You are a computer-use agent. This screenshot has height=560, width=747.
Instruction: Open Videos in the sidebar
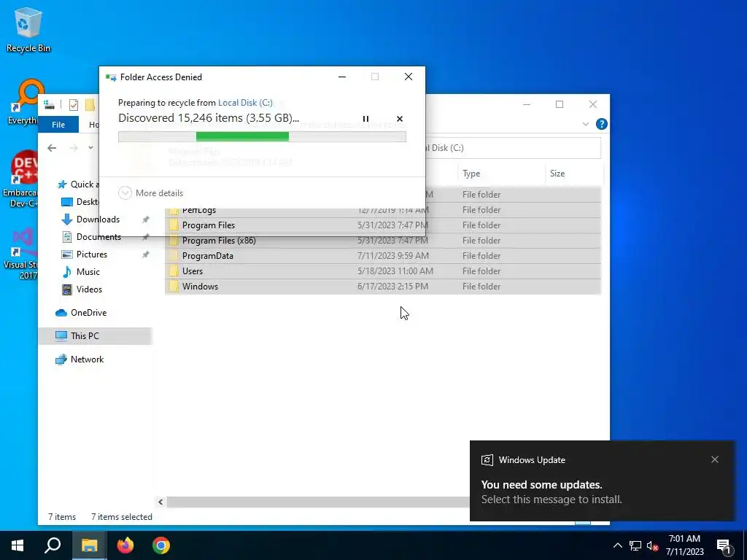click(x=89, y=289)
